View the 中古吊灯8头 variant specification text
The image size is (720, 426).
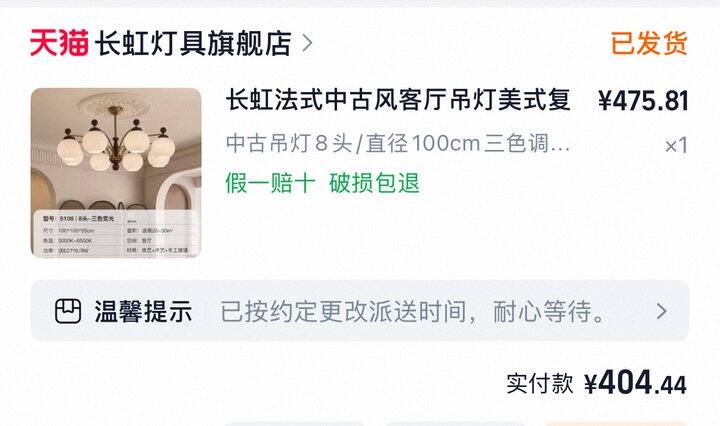coord(398,144)
